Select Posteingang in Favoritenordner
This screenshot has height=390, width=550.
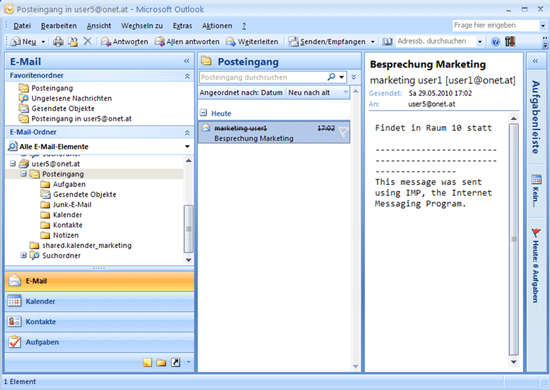(52, 88)
